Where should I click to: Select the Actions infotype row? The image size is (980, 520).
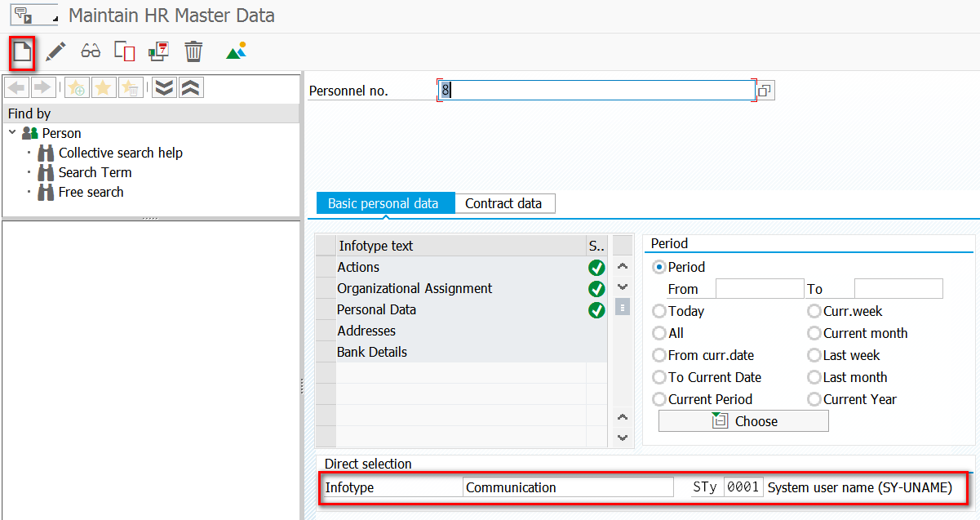pyautogui.click(x=461, y=268)
